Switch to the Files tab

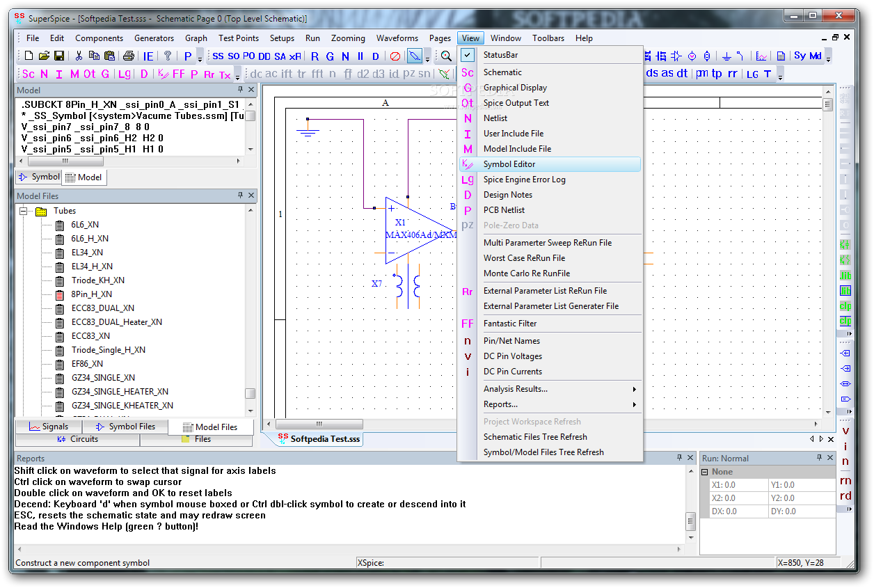(196, 439)
